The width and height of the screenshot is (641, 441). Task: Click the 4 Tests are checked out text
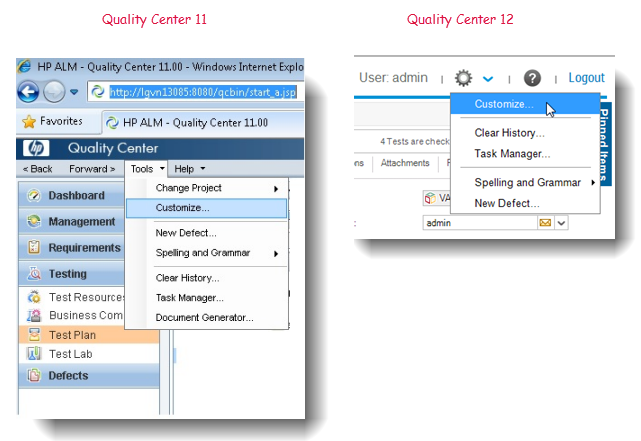tap(415, 141)
